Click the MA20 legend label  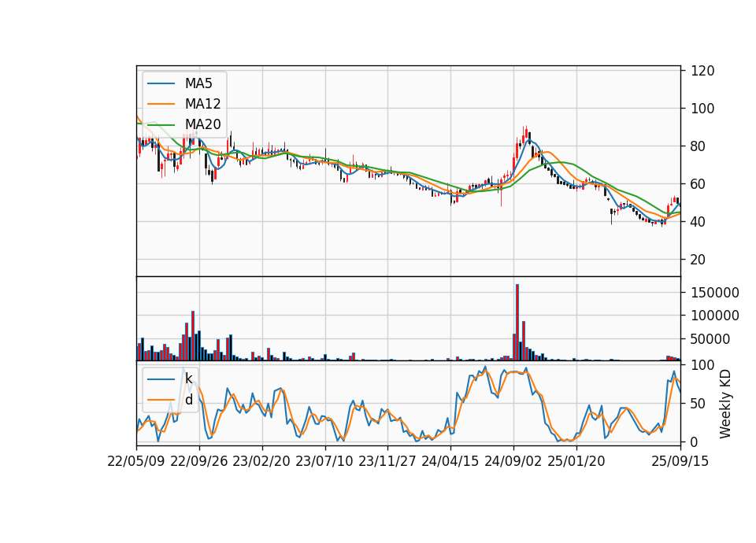tap(202, 124)
